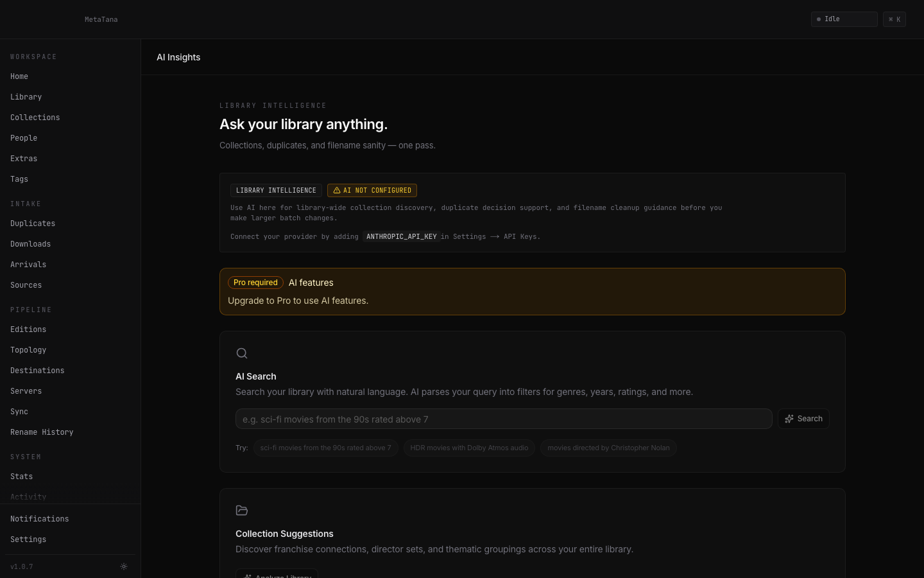Click the Pro required badge
The width and height of the screenshot is (924, 578).
point(255,283)
